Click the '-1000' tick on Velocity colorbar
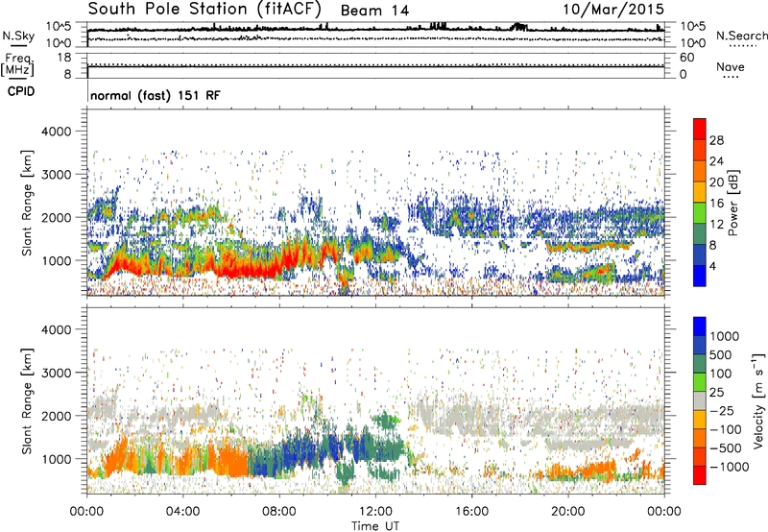 (x=729, y=467)
